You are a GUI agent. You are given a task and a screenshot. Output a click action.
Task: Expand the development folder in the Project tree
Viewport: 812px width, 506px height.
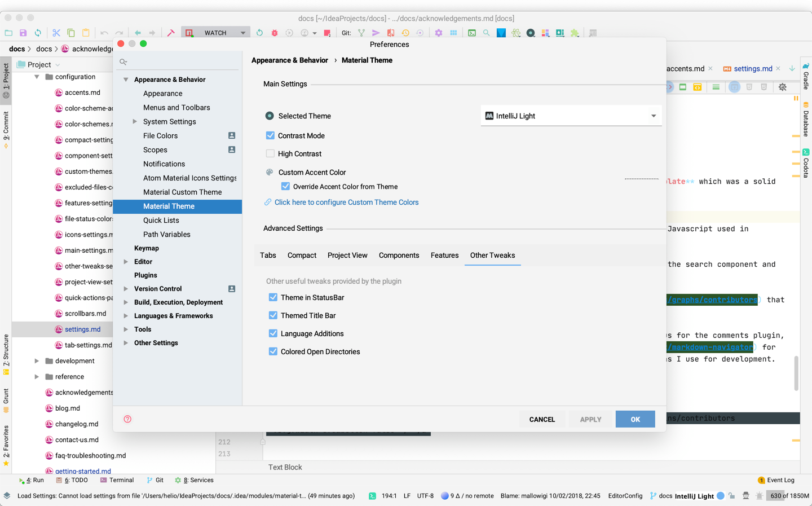tap(37, 360)
